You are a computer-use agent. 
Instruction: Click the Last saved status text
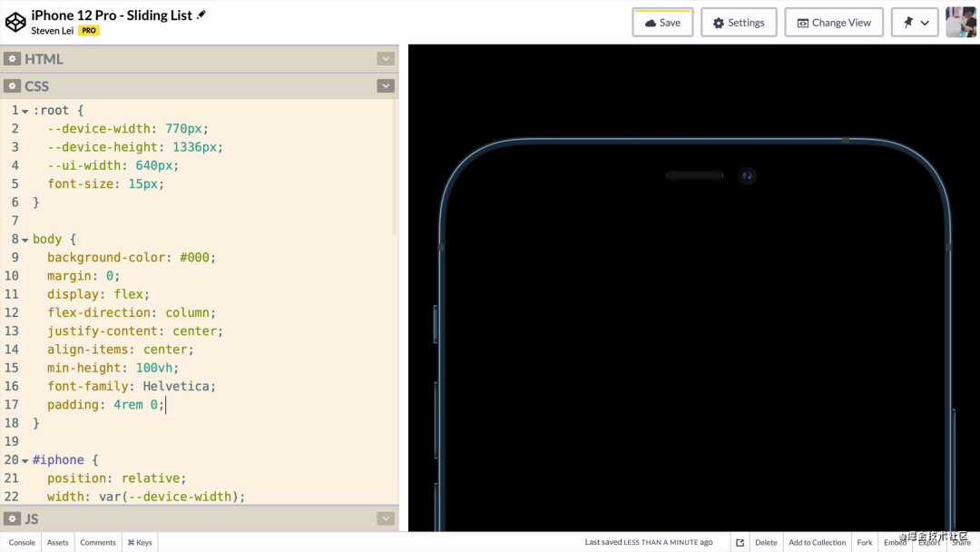coord(648,542)
